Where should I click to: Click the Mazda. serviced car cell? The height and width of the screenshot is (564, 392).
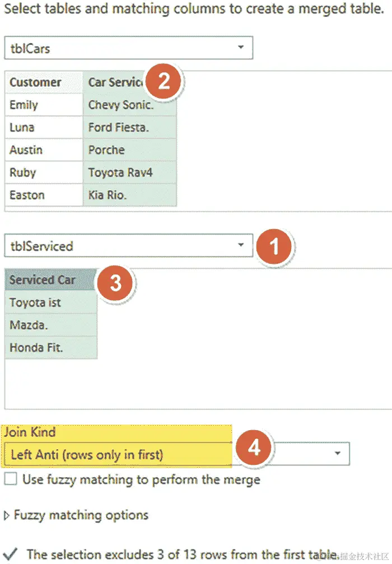tap(51, 325)
